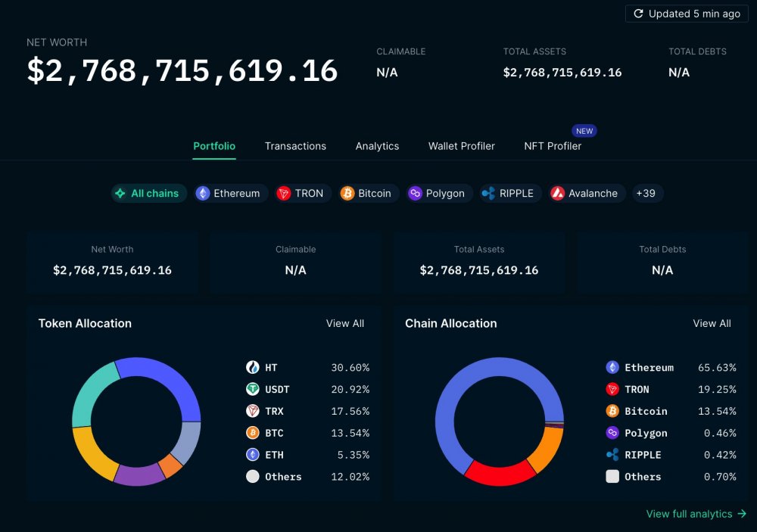Click the All chains sparkle icon
Viewport: 757px width, 532px height.
coord(120,193)
